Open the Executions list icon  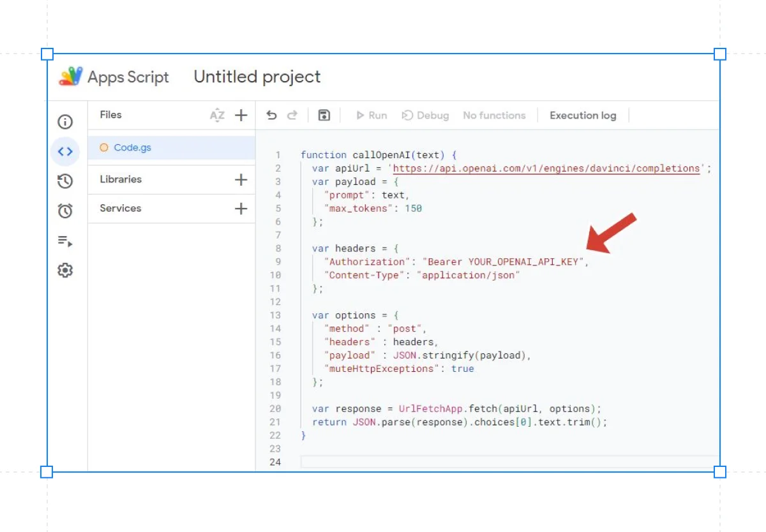tap(65, 241)
